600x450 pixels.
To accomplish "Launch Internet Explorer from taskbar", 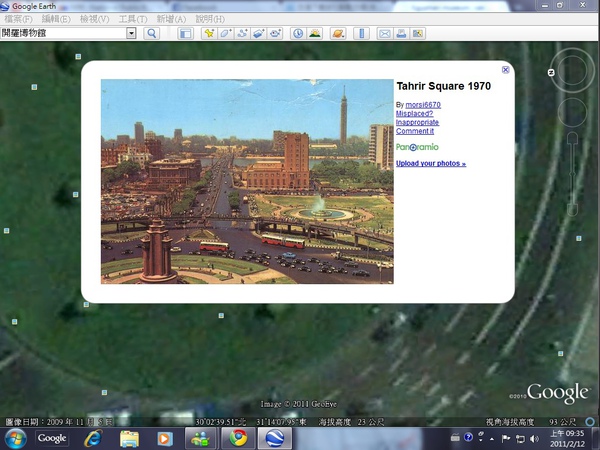I will pyautogui.click(x=93, y=439).
